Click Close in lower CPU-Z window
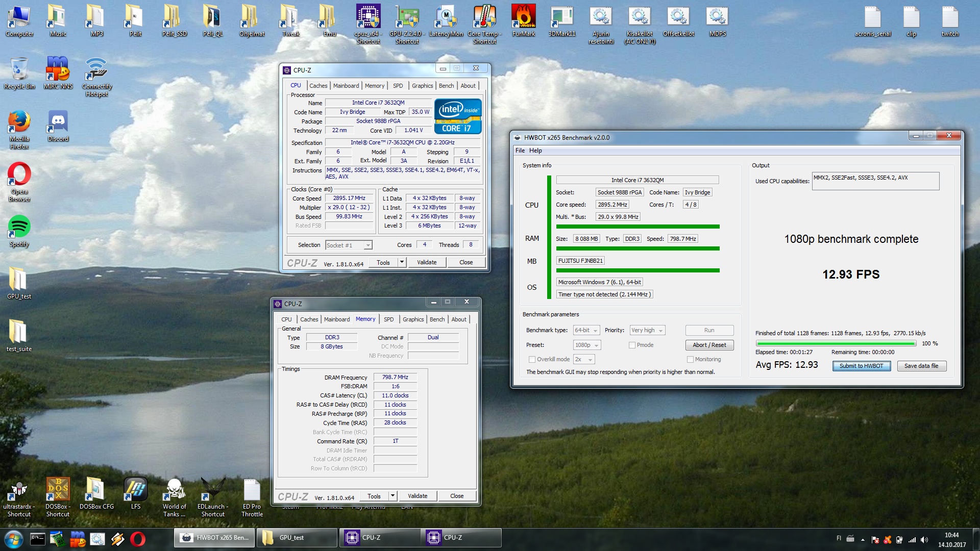Screen dimensions: 980x551 [457, 496]
